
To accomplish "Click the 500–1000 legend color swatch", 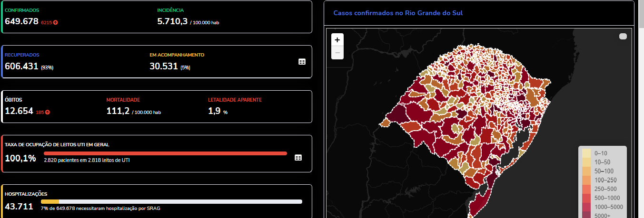I will click(x=586, y=198).
